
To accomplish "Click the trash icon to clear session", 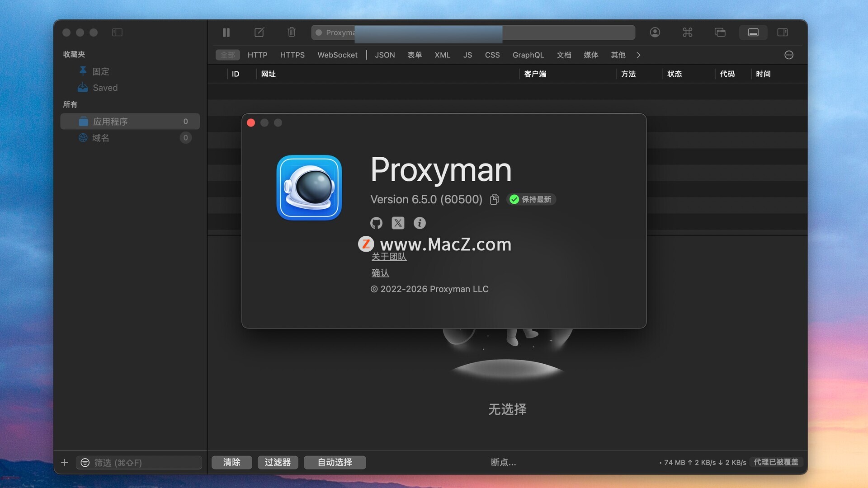I will [x=292, y=33].
